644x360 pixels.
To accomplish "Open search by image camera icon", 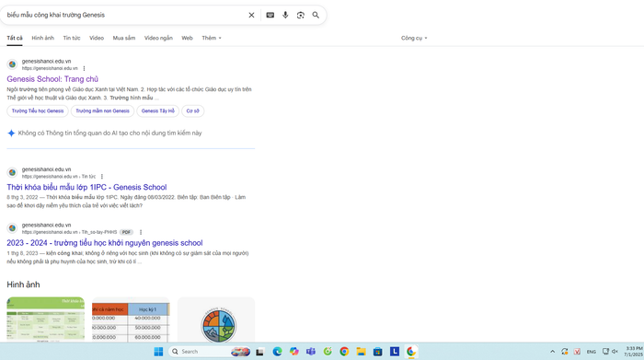I will [x=301, y=16].
